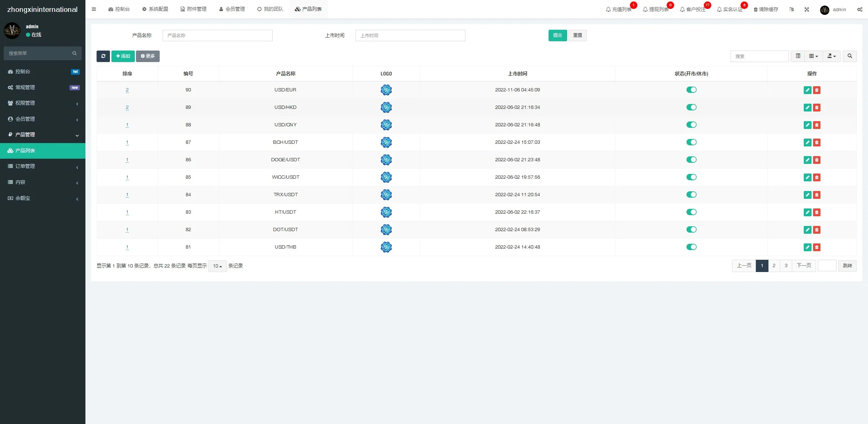Image resolution: width=868 pixels, height=424 pixels.
Task: Switch to the 系统配置 tab
Action: point(155,9)
